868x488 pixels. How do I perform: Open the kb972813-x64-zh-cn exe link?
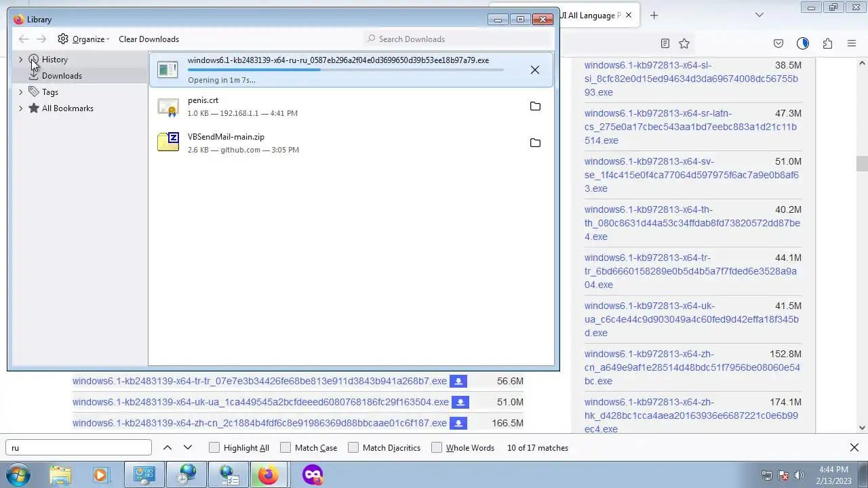[692, 367]
